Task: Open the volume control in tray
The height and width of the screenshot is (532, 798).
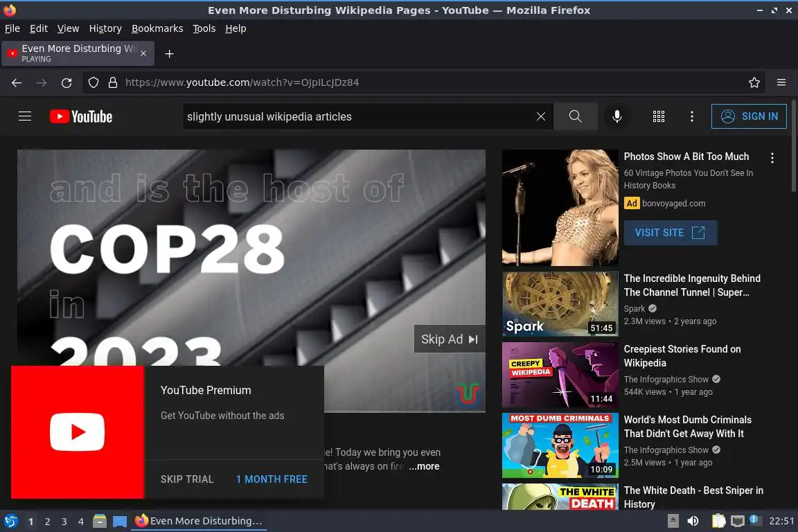Action: tap(693, 521)
